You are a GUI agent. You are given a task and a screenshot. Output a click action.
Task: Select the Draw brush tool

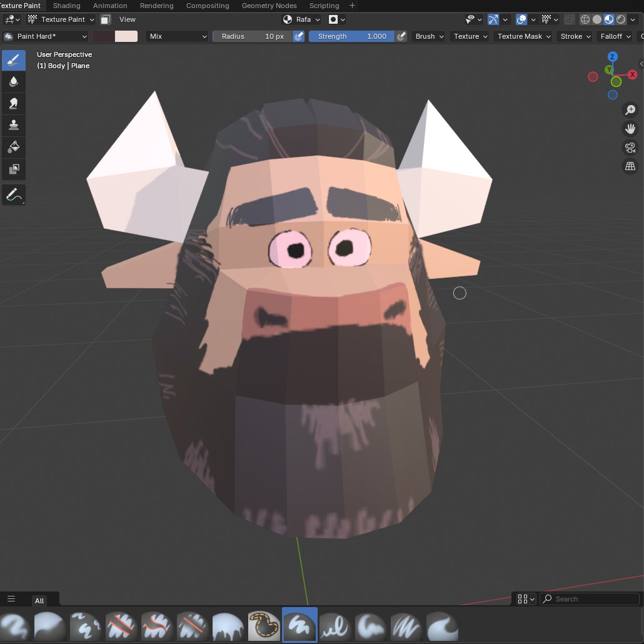click(x=13, y=60)
